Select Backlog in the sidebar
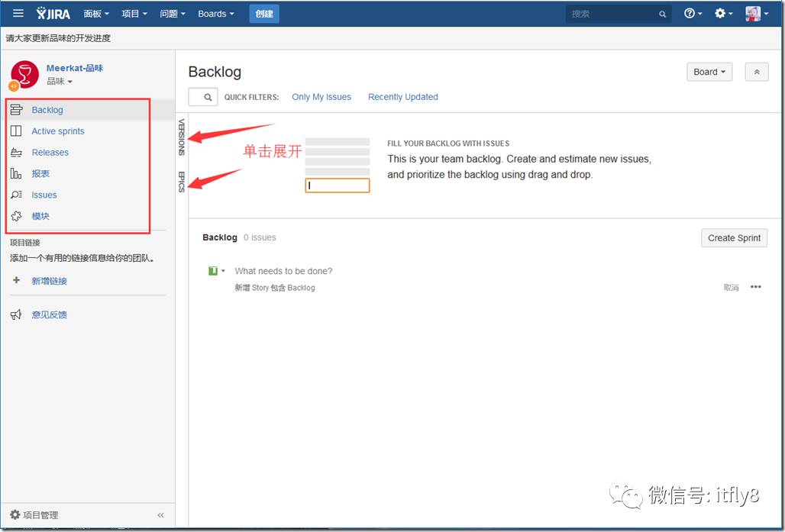The height and width of the screenshot is (532, 785). pyautogui.click(x=47, y=110)
